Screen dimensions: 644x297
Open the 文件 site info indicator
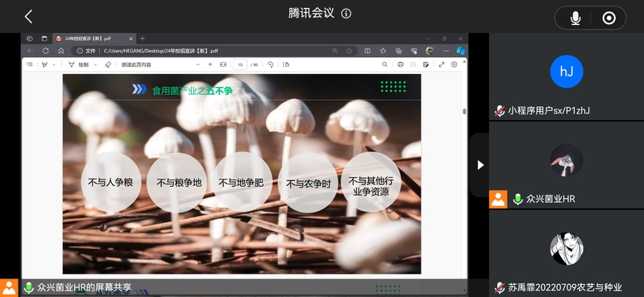tap(86, 51)
